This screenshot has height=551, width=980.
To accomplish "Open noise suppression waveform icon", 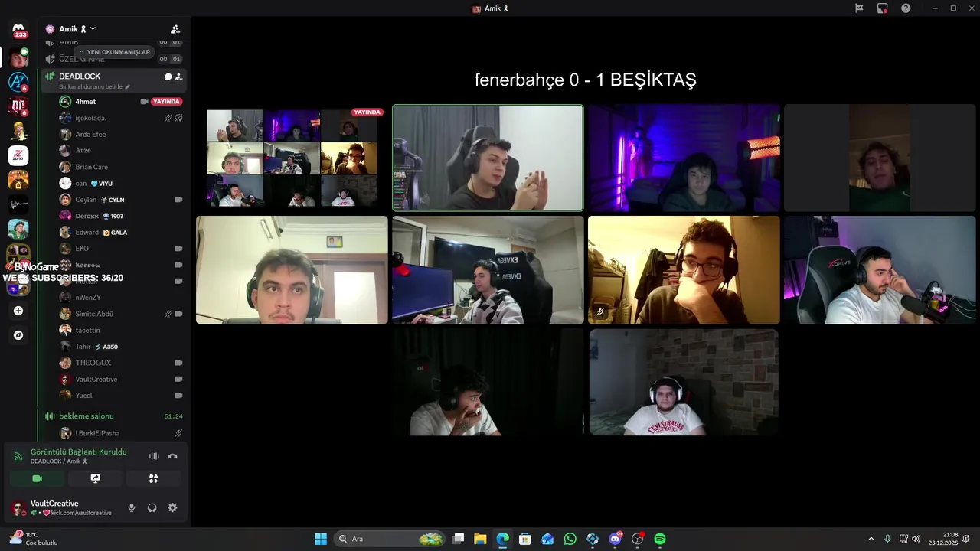I will 154,456.
